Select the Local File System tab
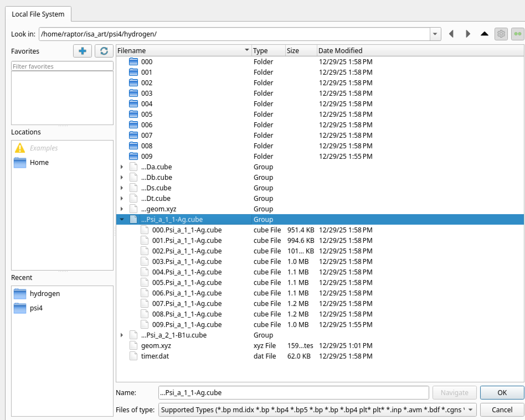525x420 pixels. click(x=38, y=14)
